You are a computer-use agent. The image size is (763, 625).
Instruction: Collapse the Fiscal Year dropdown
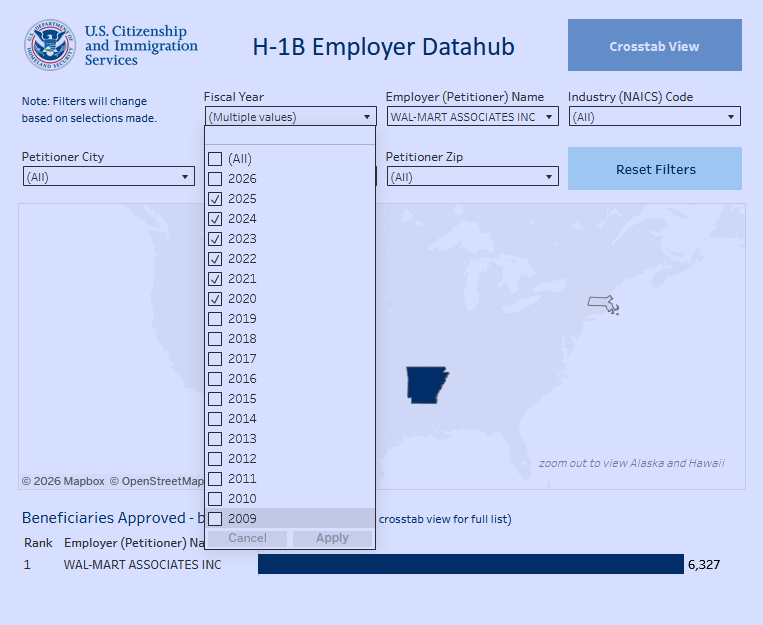tap(290, 117)
